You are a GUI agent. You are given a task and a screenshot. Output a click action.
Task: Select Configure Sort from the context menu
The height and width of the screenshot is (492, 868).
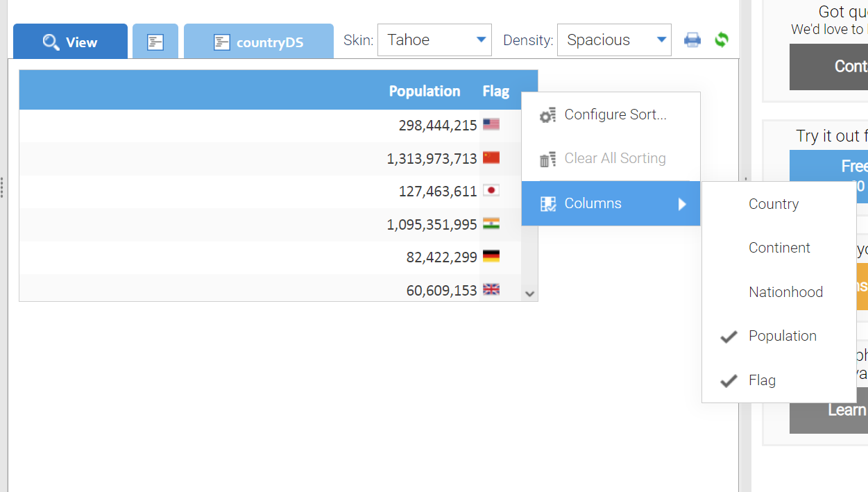click(615, 115)
